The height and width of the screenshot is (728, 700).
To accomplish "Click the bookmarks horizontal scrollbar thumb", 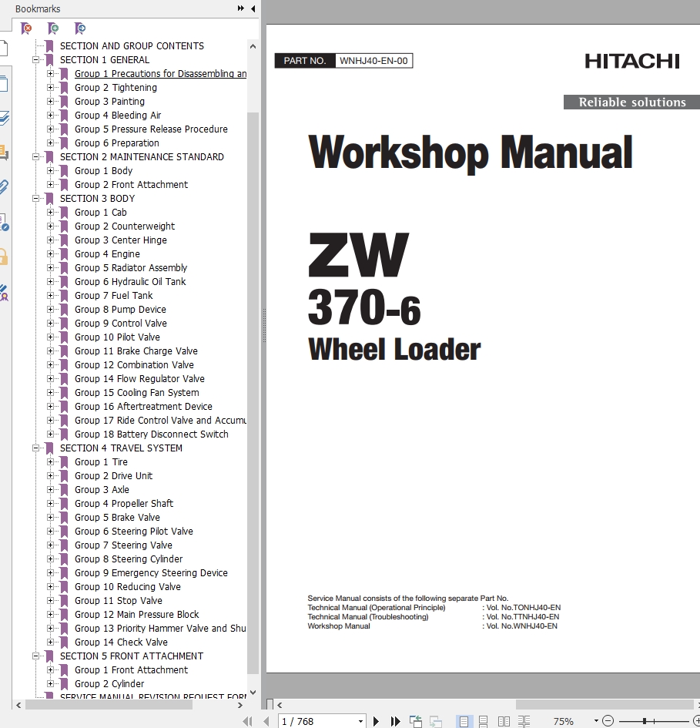I will click(109, 705).
